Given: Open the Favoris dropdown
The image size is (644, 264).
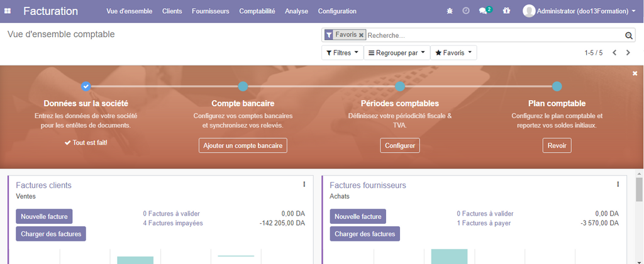Looking at the screenshot, I should pyautogui.click(x=453, y=53).
